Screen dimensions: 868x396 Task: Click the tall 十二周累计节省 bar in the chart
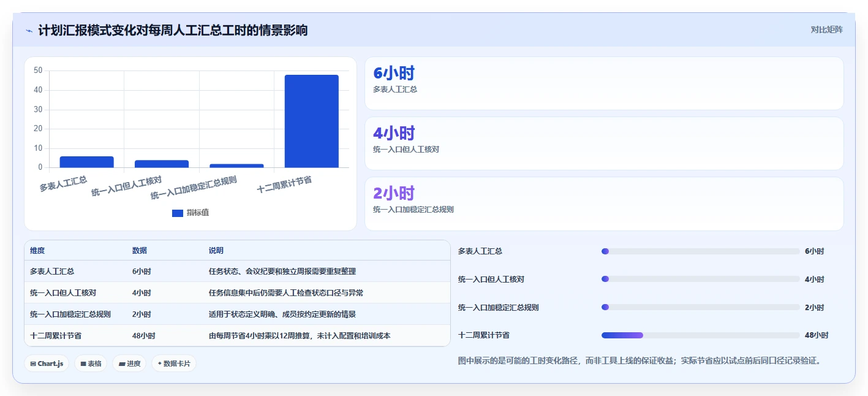tap(311, 121)
